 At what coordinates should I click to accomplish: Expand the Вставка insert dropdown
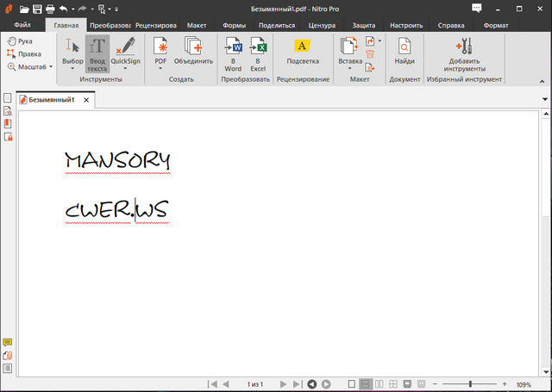click(349, 69)
